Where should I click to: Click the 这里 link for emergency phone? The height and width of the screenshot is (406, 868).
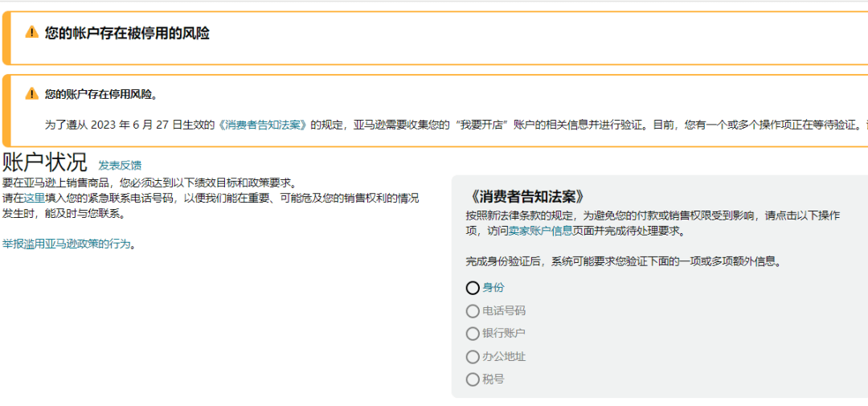[34, 198]
